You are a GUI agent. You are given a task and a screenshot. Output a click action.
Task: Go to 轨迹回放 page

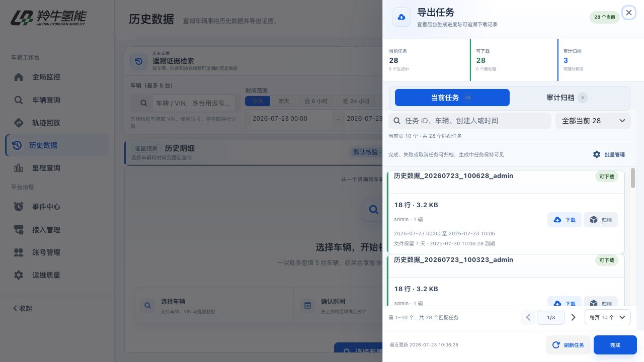[x=57, y=123]
